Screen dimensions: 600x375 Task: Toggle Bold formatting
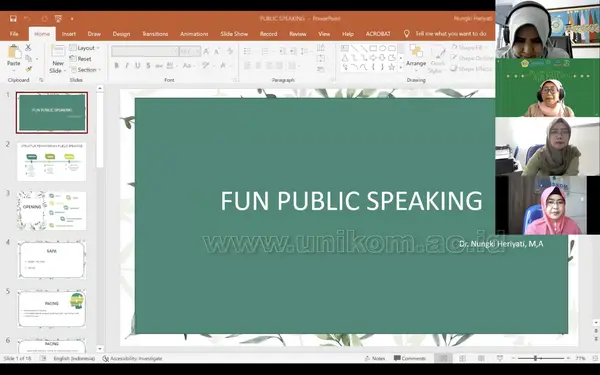116,66
